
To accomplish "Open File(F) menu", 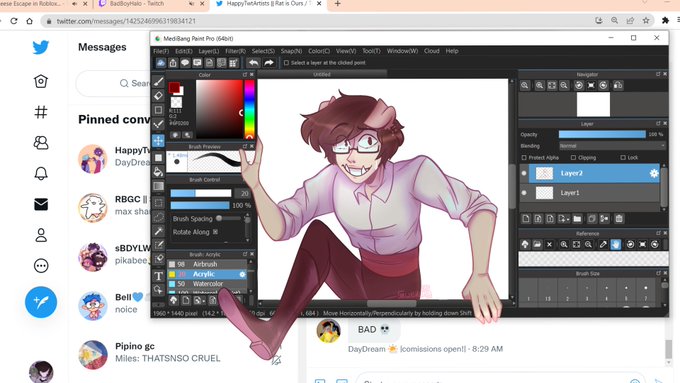I will (x=161, y=51).
